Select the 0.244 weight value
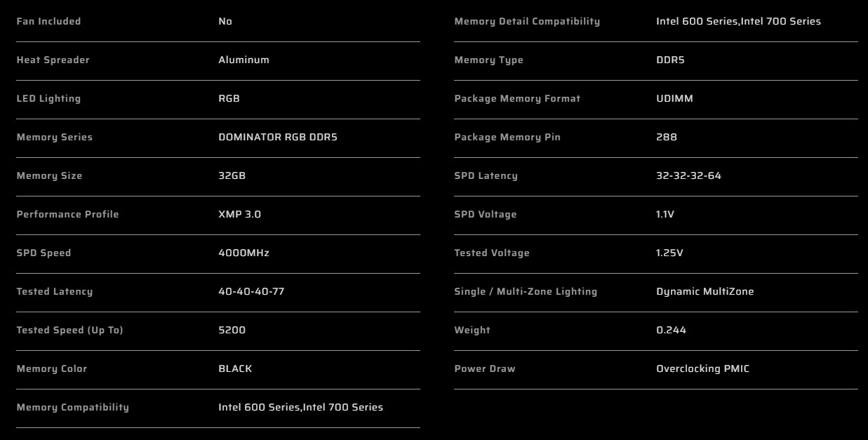This screenshot has width=868, height=440. pos(671,330)
